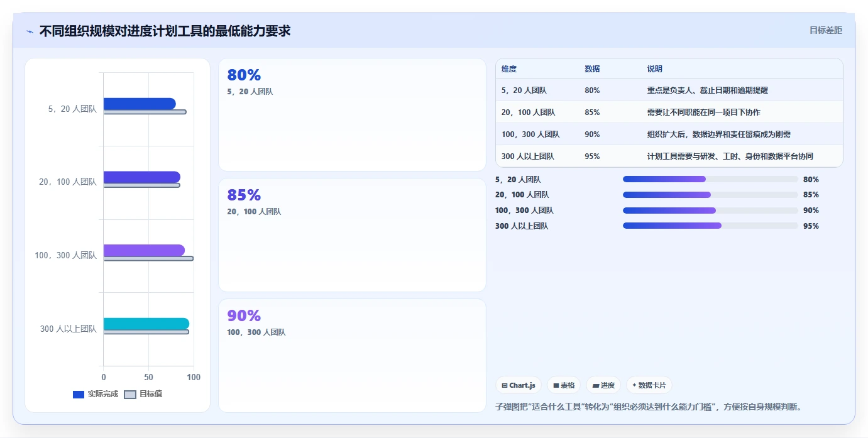Click description 计划工具需要与研发、工时、身份和数据平台协同
The width and height of the screenshot is (868, 438).
(x=730, y=156)
